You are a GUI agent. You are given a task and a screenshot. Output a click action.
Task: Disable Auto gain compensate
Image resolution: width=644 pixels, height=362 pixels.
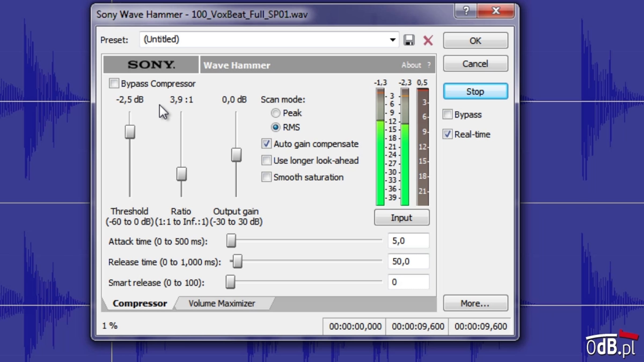click(266, 144)
